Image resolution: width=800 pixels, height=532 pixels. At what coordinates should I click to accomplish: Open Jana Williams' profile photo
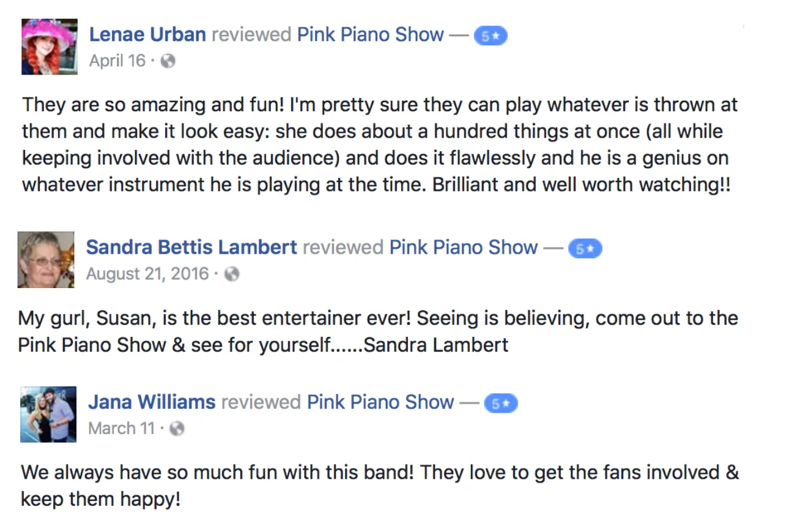point(48,414)
